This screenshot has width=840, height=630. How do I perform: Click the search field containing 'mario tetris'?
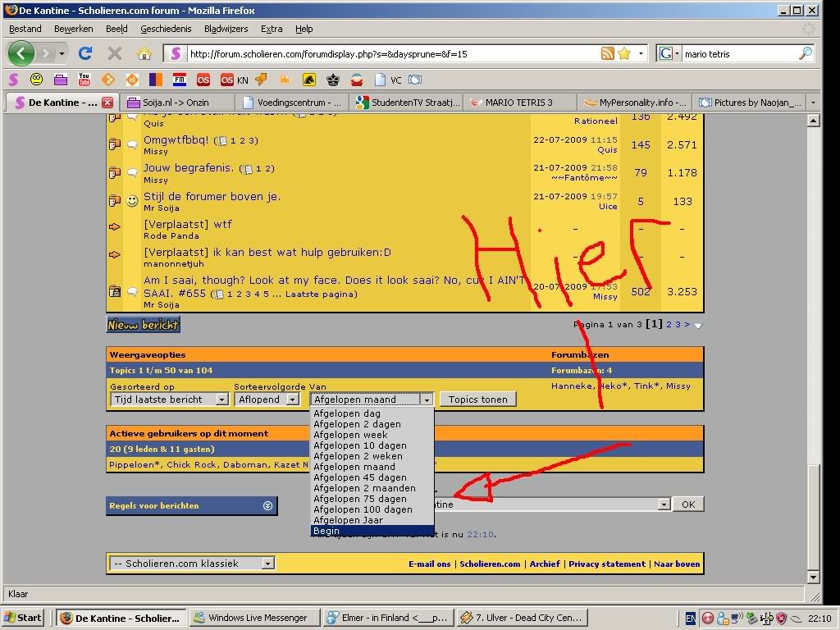(739, 53)
